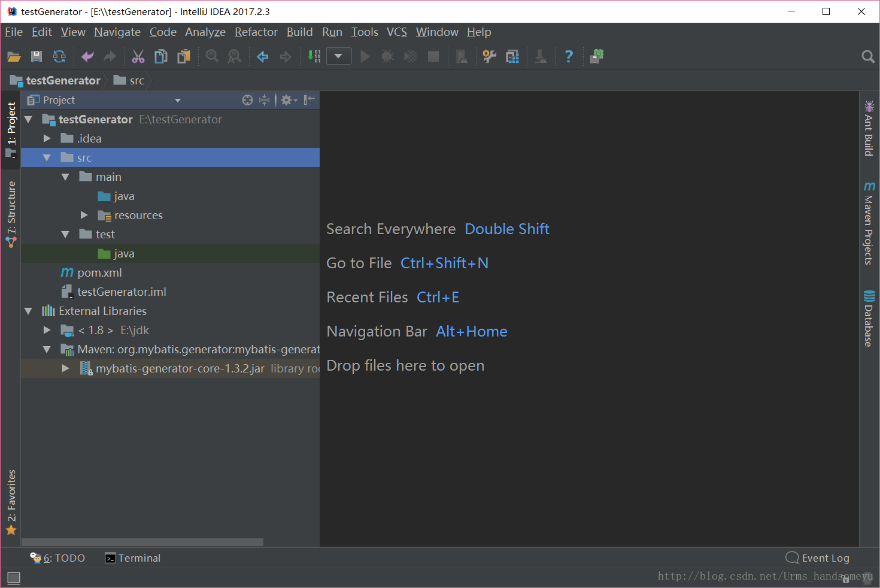Click the Debug bug icon in toolbar
The width and height of the screenshot is (880, 588).
[388, 56]
